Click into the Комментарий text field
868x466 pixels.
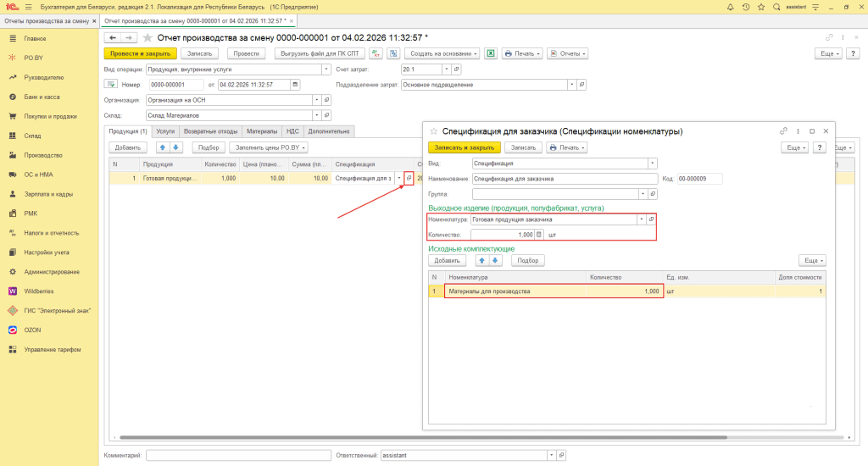pyautogui.click(x=237, y=455)
